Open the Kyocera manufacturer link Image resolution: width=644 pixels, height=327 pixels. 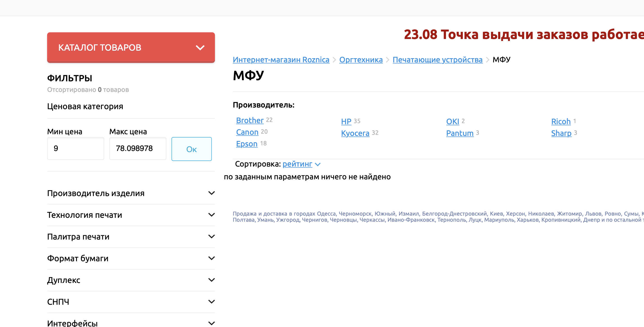coord(355,133)
